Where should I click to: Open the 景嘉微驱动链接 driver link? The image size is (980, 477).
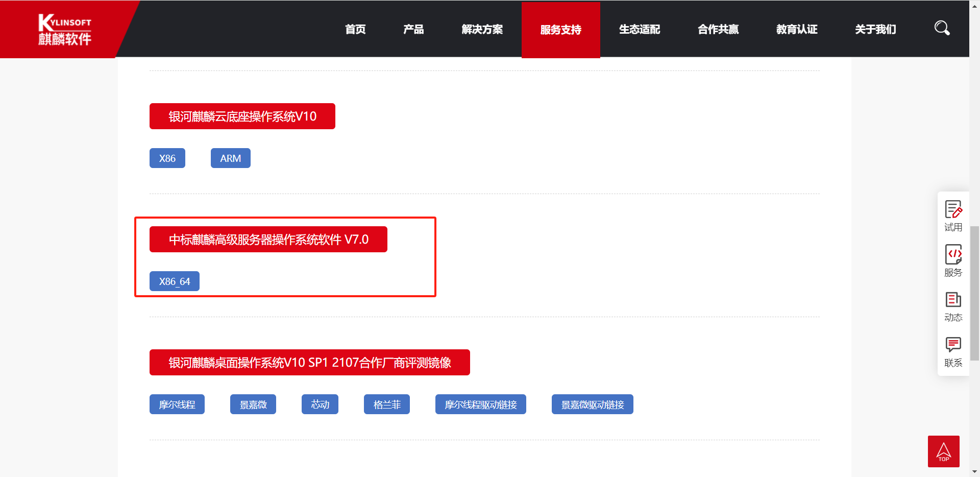click(x=593, y=404)
